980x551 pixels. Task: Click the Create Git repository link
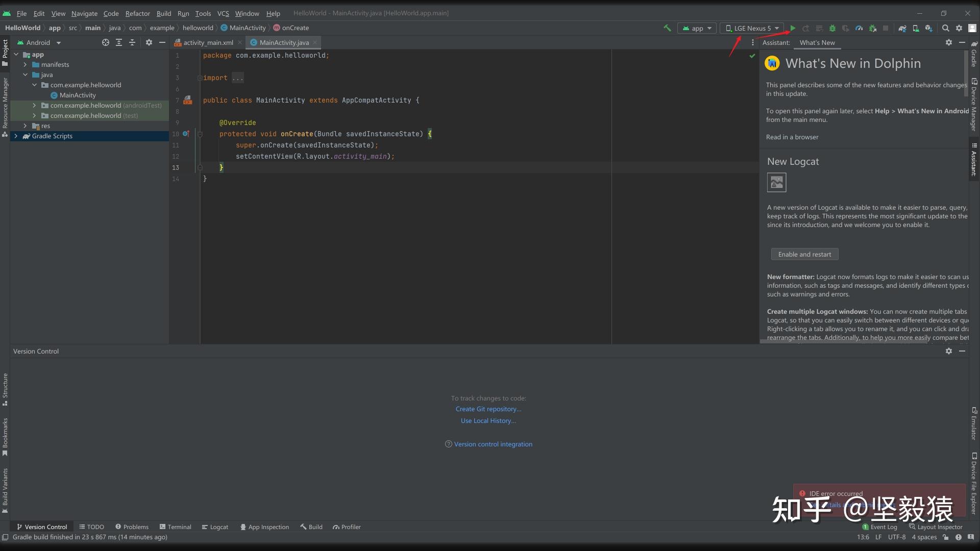click(x=488, y=409)
